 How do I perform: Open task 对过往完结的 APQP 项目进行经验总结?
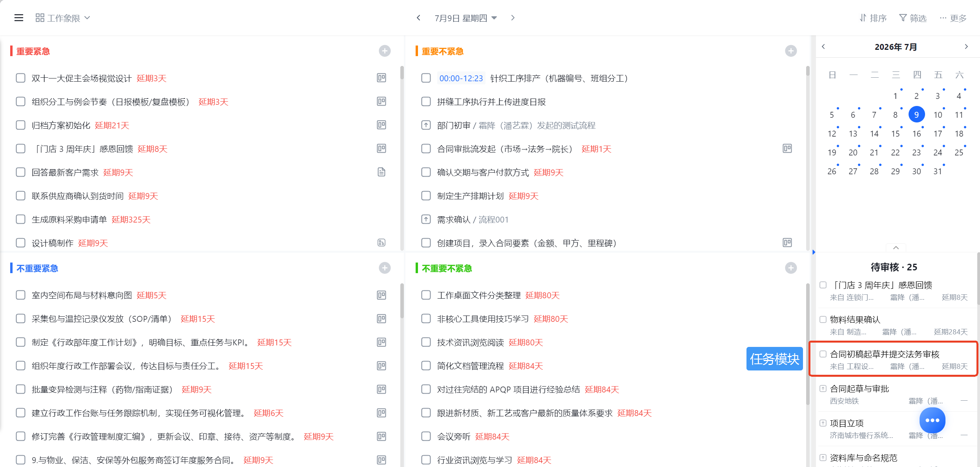tap(509, 389)
